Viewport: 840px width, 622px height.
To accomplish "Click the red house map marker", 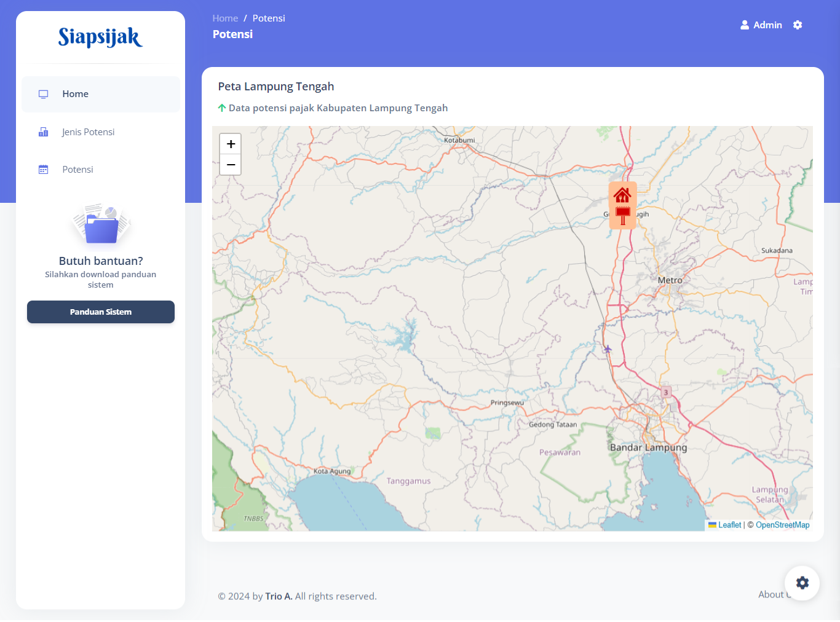I will click(x=622, y=195).
